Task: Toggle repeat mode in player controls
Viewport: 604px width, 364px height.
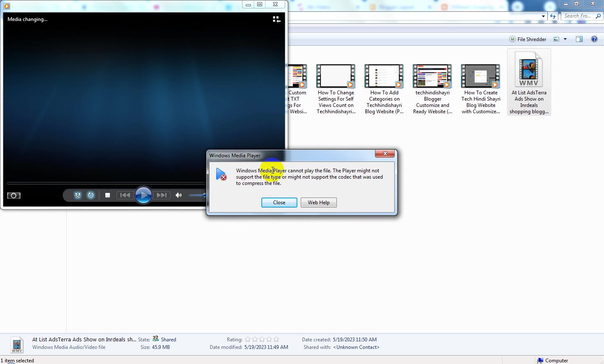Action: coord(91,195)
